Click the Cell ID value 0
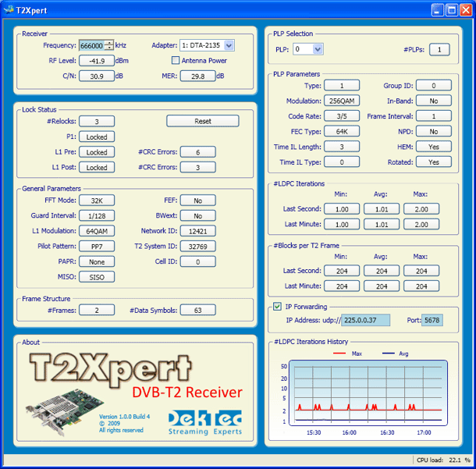 tap(198, 261)
